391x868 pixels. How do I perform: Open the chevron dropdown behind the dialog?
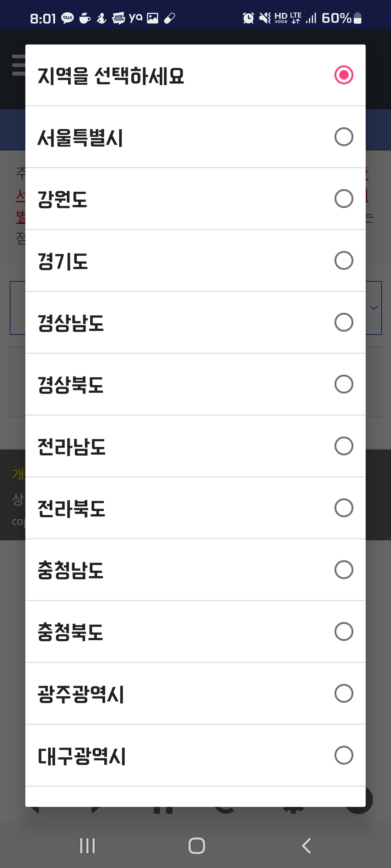373,308
